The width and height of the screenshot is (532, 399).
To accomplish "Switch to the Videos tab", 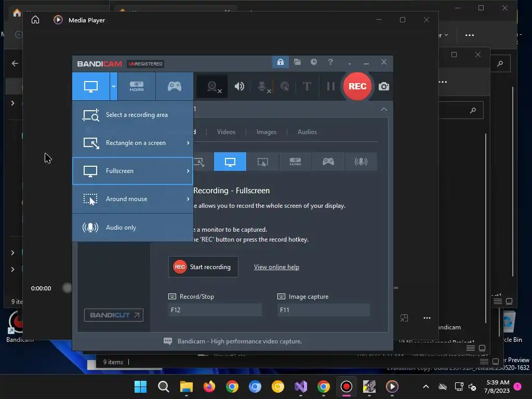I will click(226, 132).
